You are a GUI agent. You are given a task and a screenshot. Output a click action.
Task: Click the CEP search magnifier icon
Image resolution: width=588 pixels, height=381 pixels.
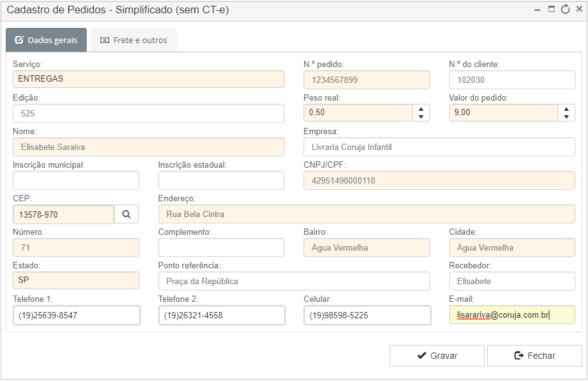(126, 215)
